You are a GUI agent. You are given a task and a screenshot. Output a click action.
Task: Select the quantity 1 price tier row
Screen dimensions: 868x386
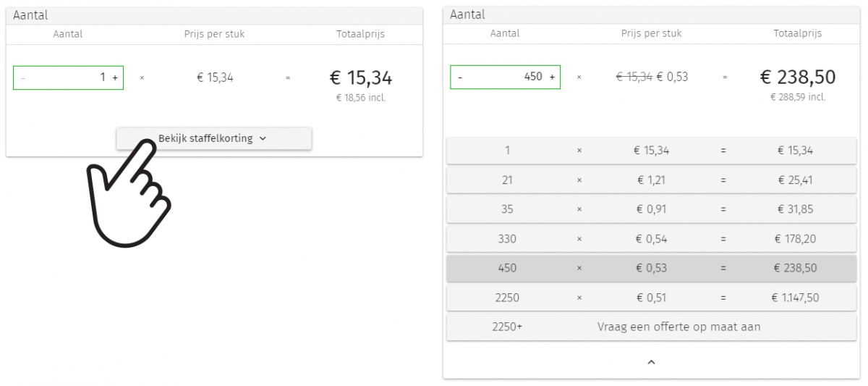(651, 151)
